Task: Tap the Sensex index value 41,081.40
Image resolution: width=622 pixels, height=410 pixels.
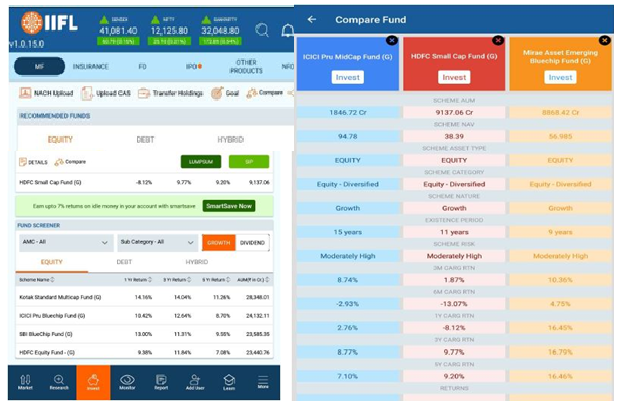Action: [118, 31]
